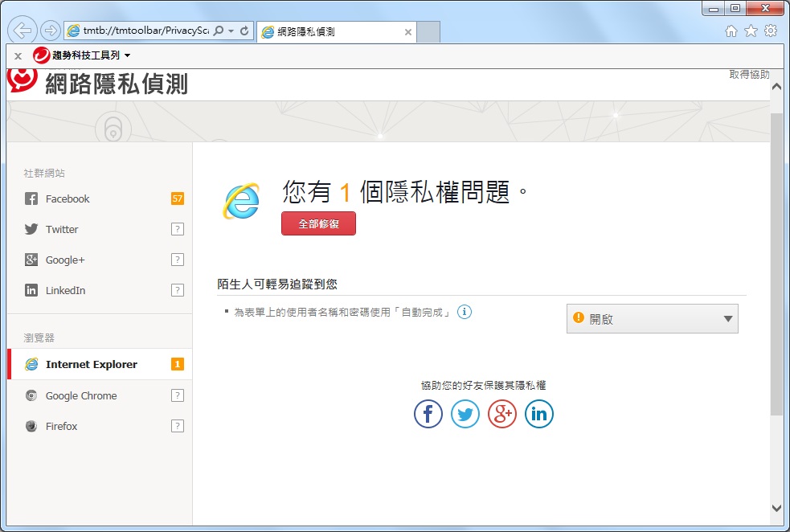Select Google Chrome in the sidebar
Viewport: 790px width, 532px height.
coord(100,395)
